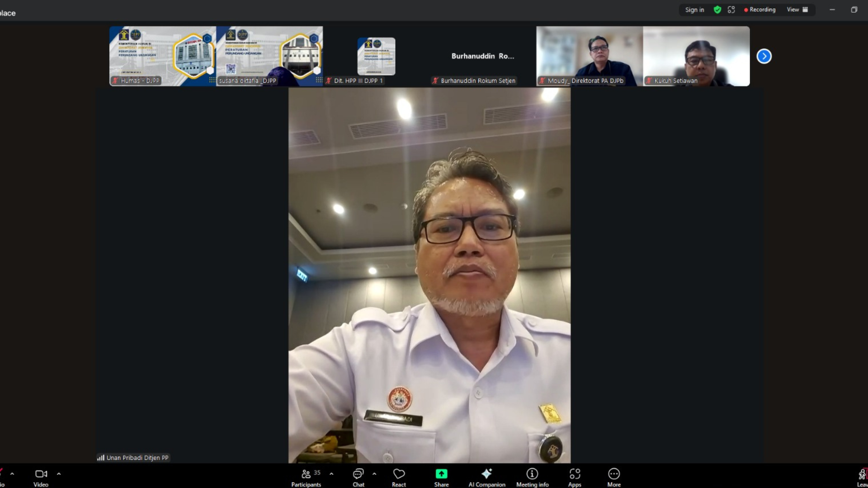Screen dimensions: 868x488
Task: Select Kukuh Setiawan video thumbnail
Action: 696,56
